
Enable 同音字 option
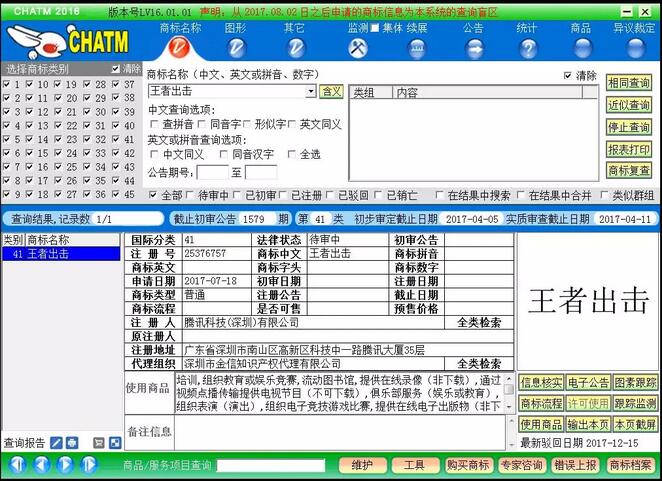click(x=202, y=124)
